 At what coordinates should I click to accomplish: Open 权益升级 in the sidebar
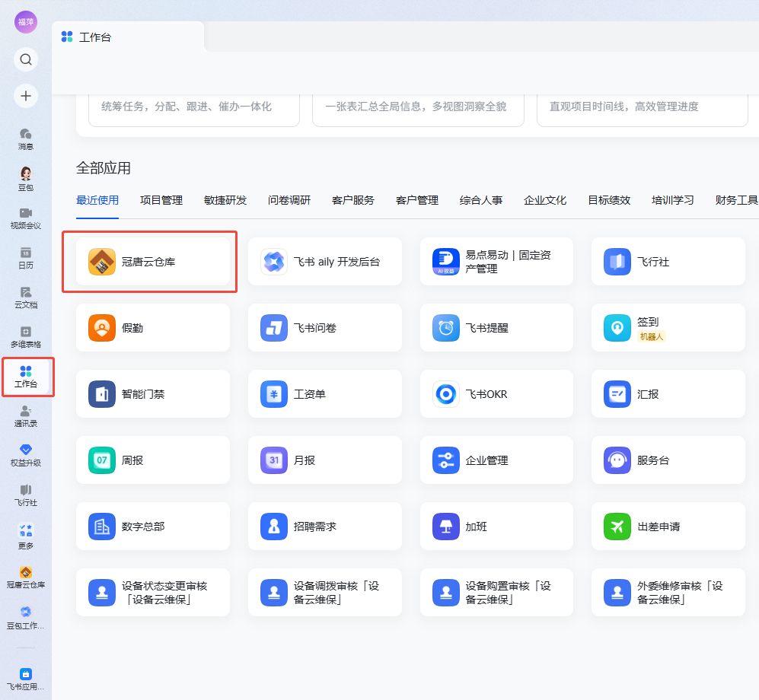click(26, 456)
